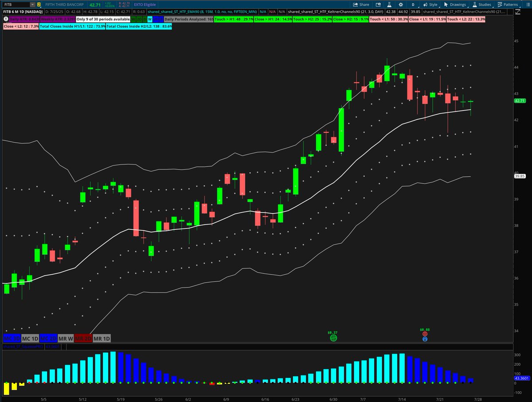Open the D timeframe dropdown
Viewport: 532px width, 402px height.
pyautogui.click(x=414, y=4)
